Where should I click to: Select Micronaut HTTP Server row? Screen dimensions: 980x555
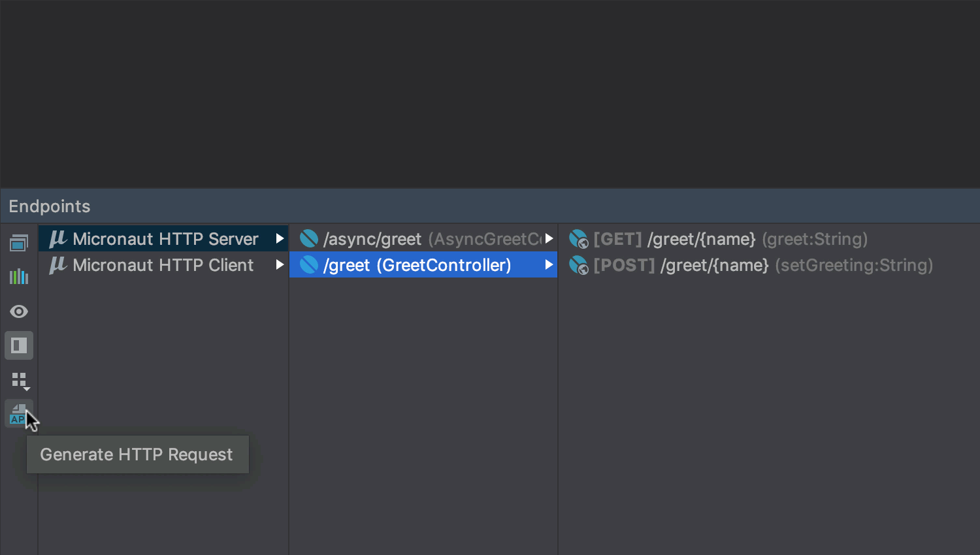163,238
